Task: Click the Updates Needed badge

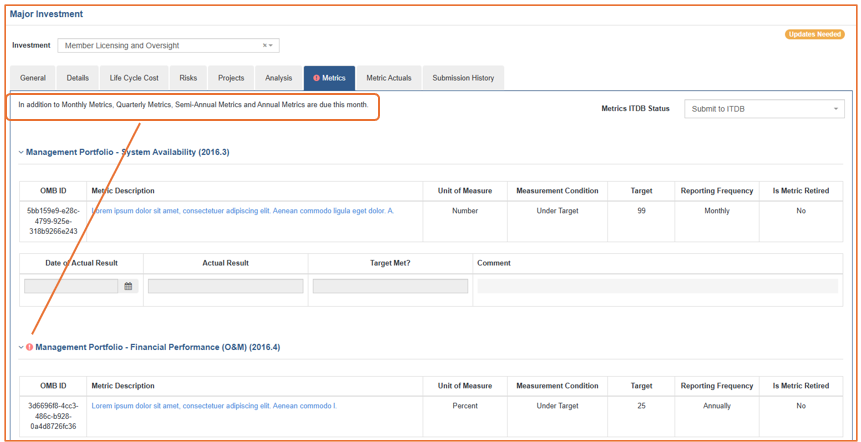Action: [815, 34]
